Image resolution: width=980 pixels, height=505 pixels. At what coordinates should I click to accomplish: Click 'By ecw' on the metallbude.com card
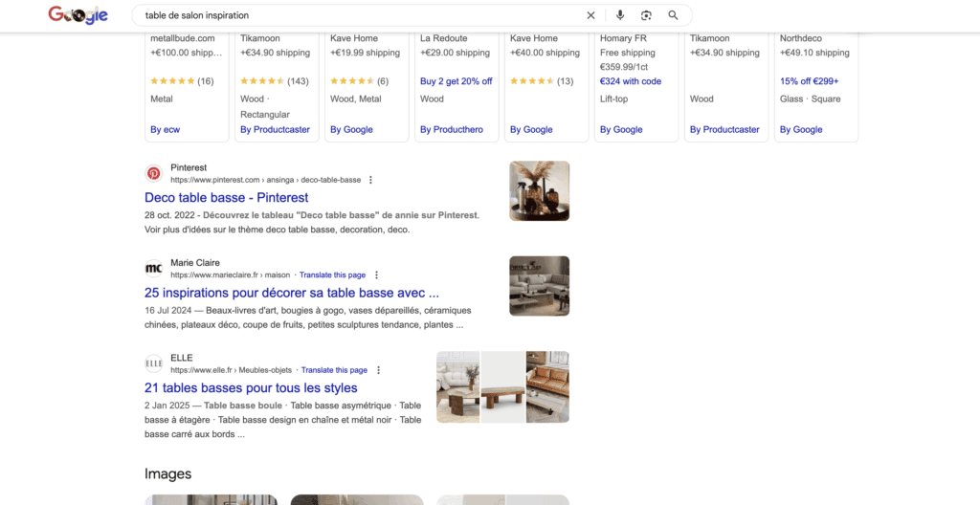[x=165, y=129]
